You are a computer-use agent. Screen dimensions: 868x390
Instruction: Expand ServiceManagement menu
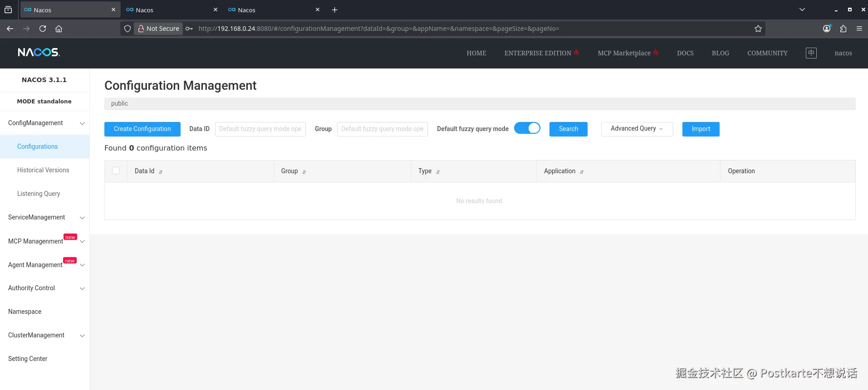coord(44,217)
